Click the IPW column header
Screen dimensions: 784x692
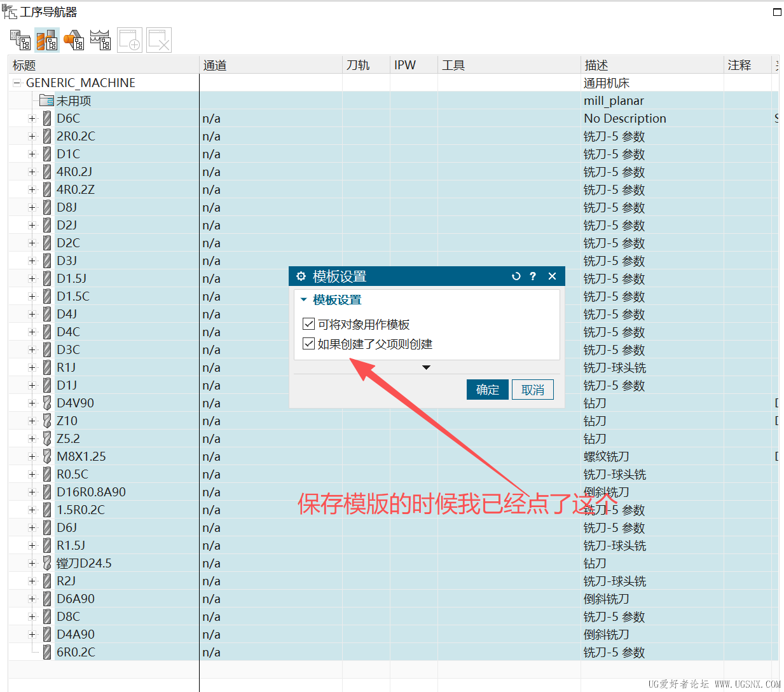point(414,65)
